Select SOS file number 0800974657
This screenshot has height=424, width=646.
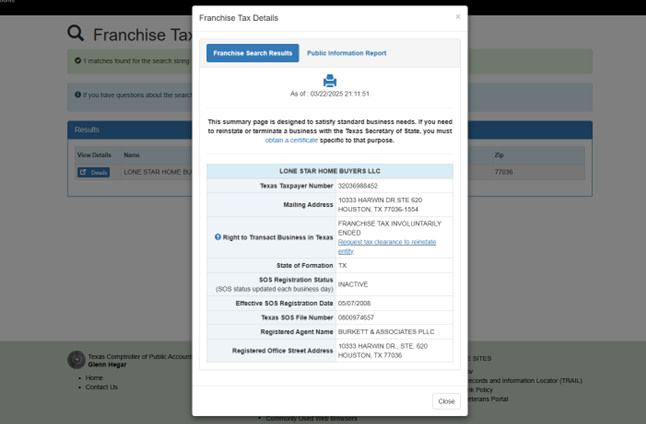pyautogui.click(x=356, y=318)
